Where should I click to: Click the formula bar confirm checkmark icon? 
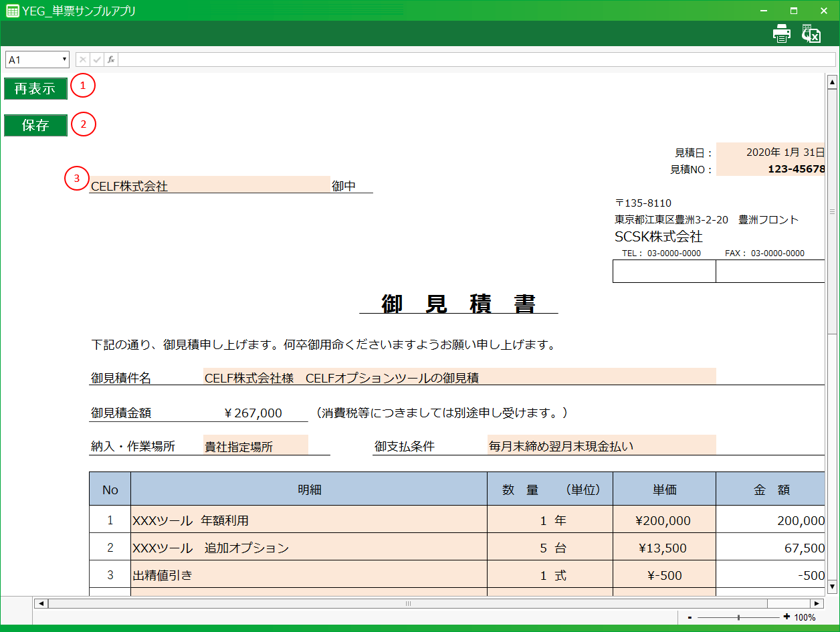click(x=97, y=60)
